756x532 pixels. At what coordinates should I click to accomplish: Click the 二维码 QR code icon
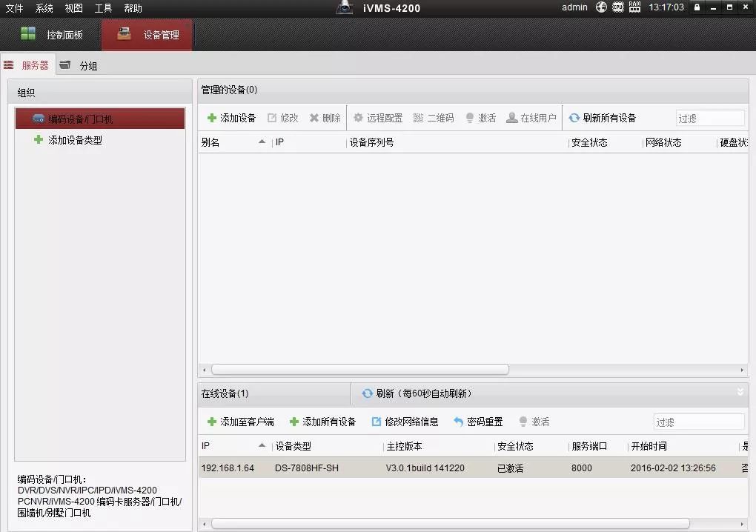point(418,118)
